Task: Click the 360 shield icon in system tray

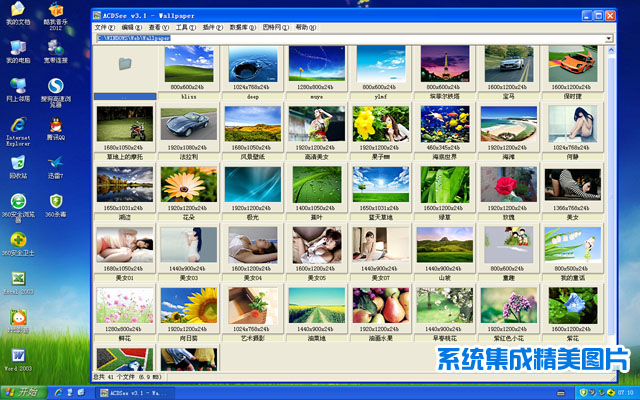Action: [583, 393]
